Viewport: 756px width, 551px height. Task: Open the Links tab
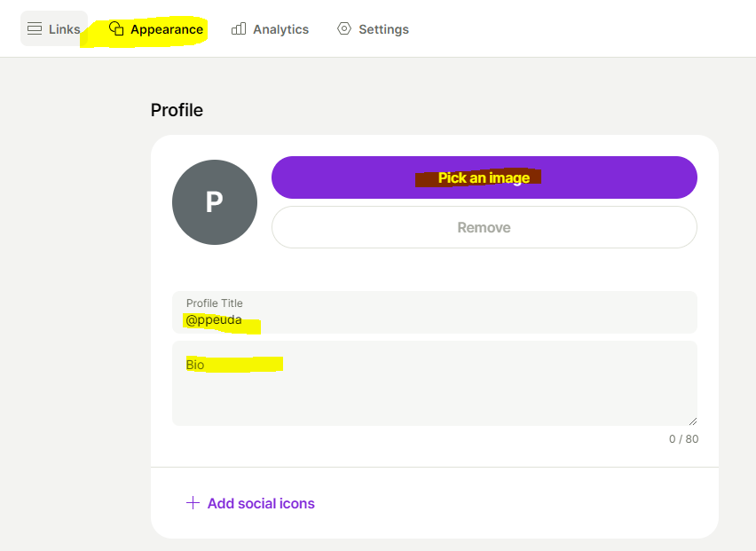(x=54, y=29)
